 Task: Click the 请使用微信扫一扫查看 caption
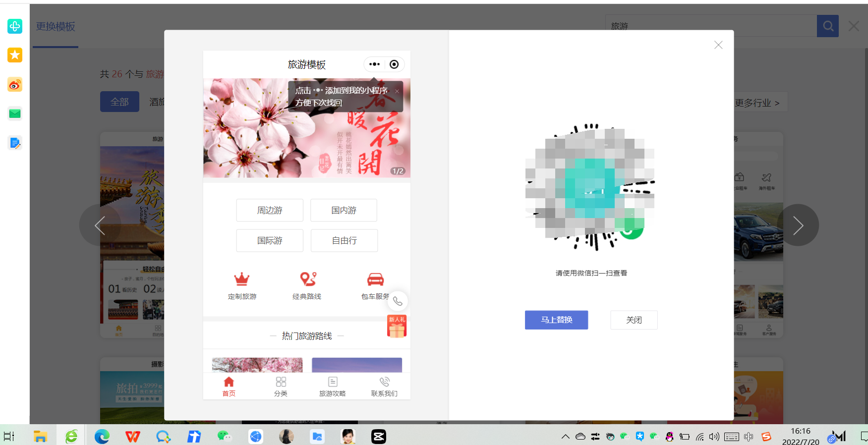point(591,273)
